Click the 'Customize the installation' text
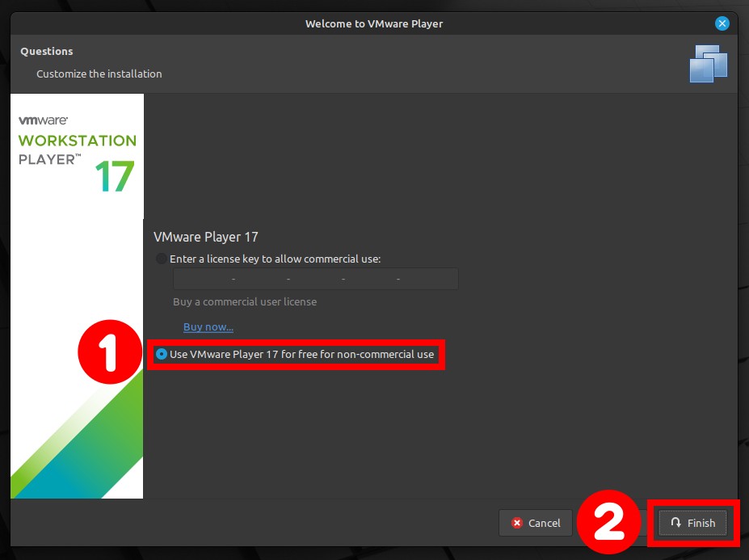The height and width of the screenshot is (560, 749). tap(99, 74)
